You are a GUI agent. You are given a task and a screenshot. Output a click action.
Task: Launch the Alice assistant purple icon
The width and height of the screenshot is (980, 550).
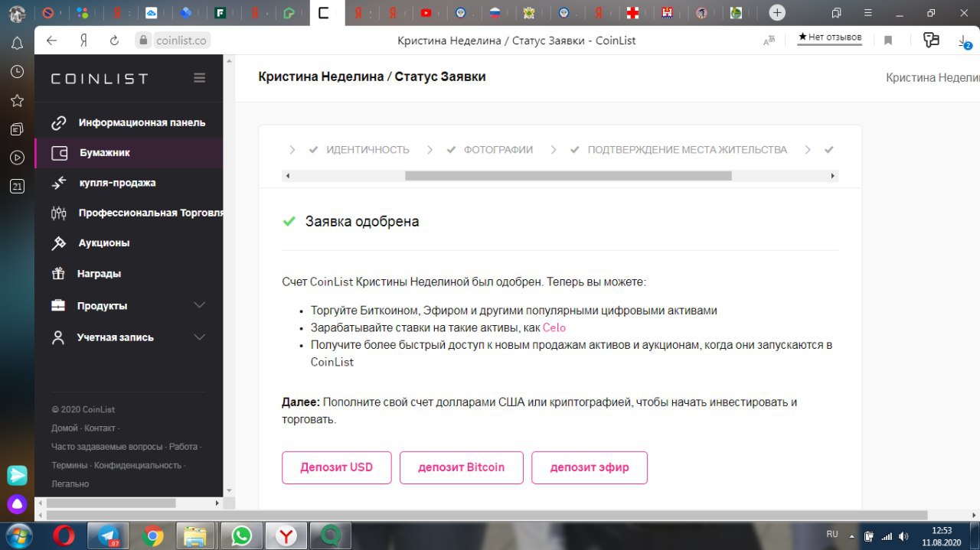[x=17, y=504]
